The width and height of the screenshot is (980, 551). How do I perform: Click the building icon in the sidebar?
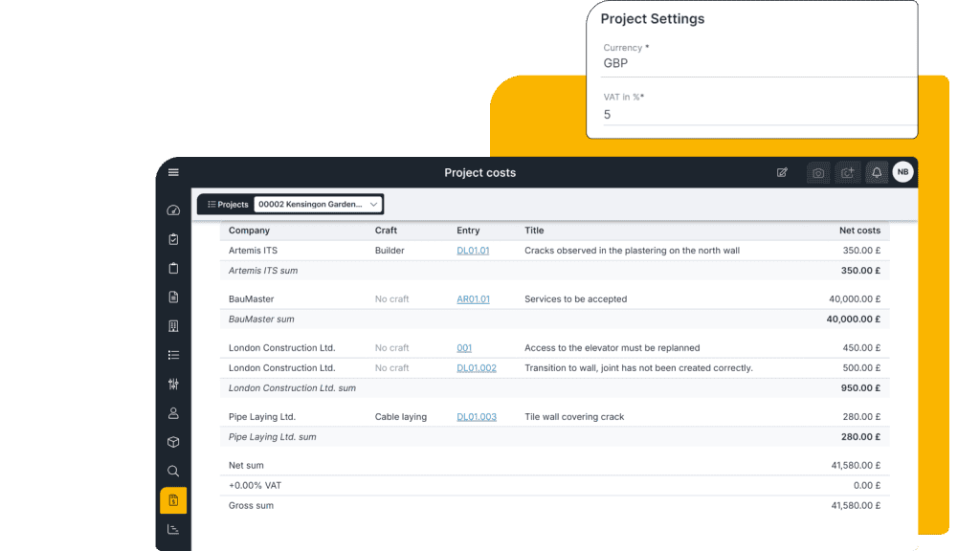pos(173,326)
